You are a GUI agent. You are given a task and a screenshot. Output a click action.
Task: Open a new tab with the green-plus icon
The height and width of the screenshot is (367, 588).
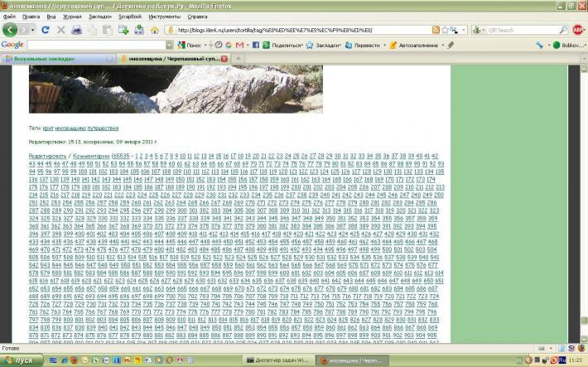tap(123, 30)
